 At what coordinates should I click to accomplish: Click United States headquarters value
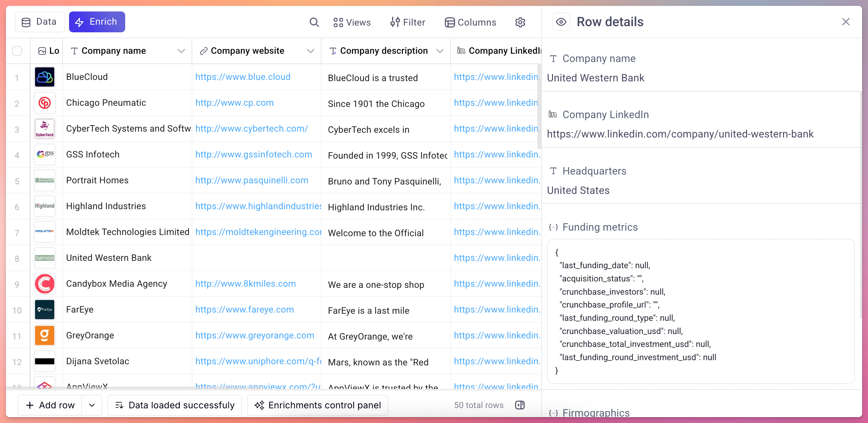click(578, 191)
